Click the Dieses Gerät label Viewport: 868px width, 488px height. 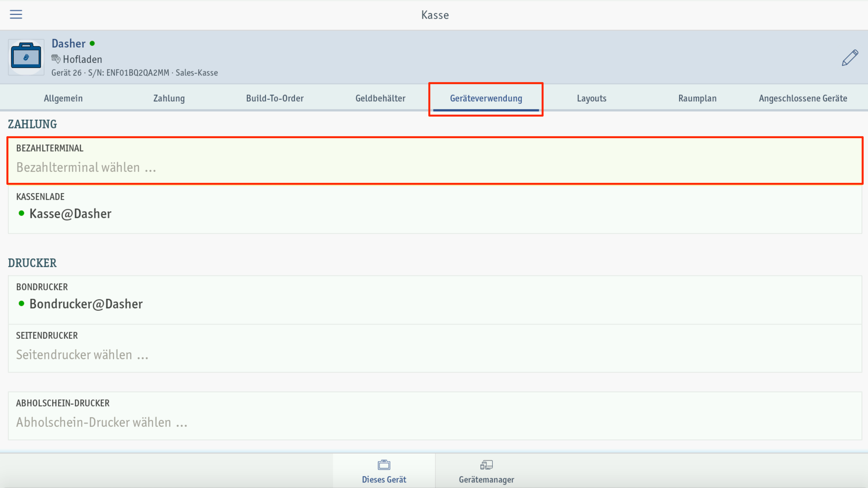tap(384, 479)
